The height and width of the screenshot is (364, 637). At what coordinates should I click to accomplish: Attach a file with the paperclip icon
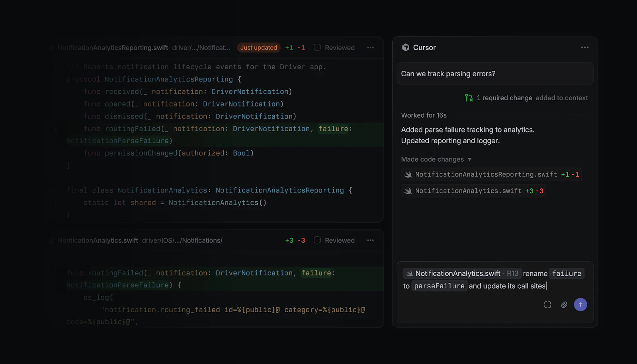pyautogui.click(x=564, y=305)
